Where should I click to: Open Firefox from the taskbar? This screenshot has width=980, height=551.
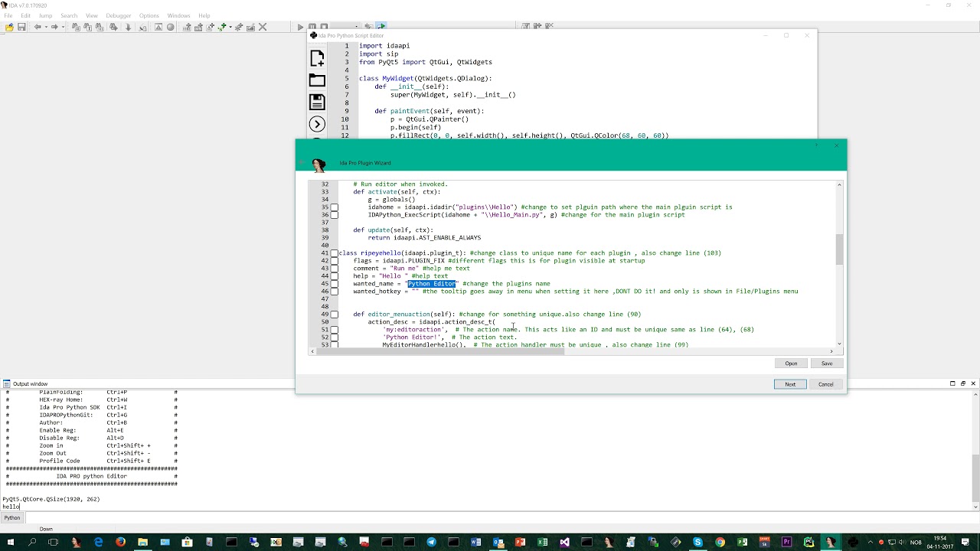[x=120, y=542]
